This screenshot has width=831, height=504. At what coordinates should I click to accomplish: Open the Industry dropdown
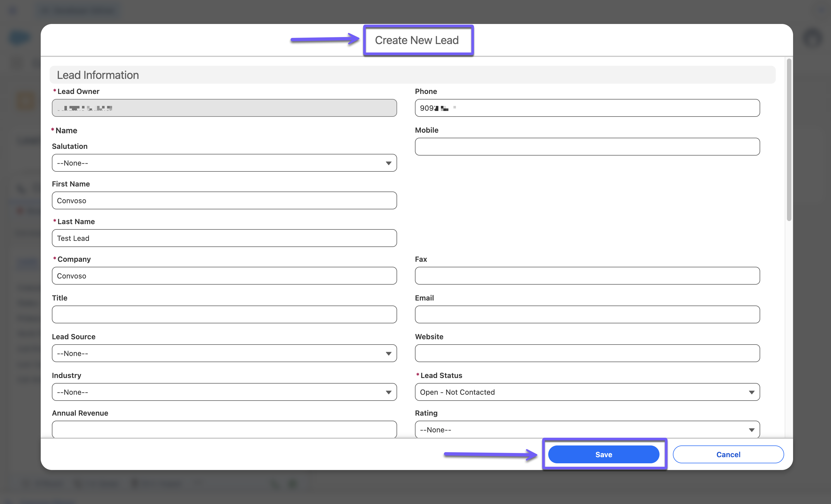[x=224, y=392]
